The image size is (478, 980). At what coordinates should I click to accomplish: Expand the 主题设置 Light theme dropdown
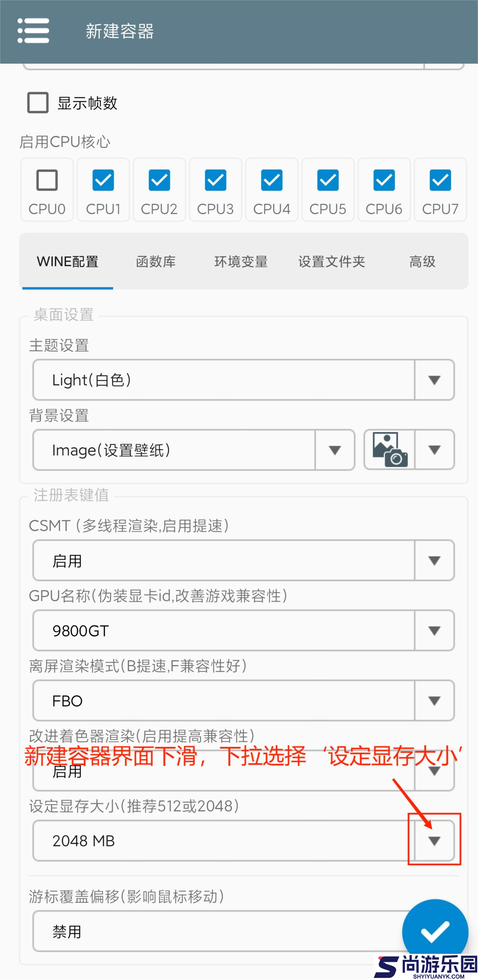point(434,380)
